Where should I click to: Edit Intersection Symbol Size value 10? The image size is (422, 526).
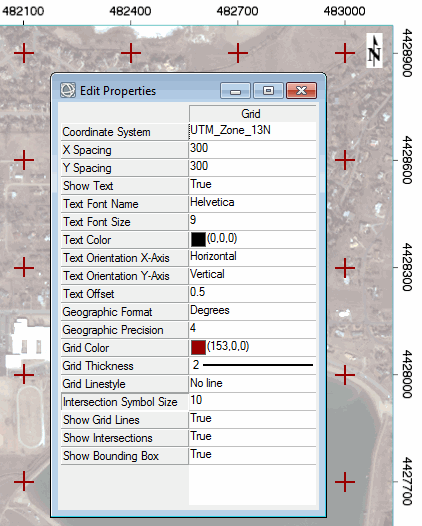pyautogui.click(x=253, y=402)
